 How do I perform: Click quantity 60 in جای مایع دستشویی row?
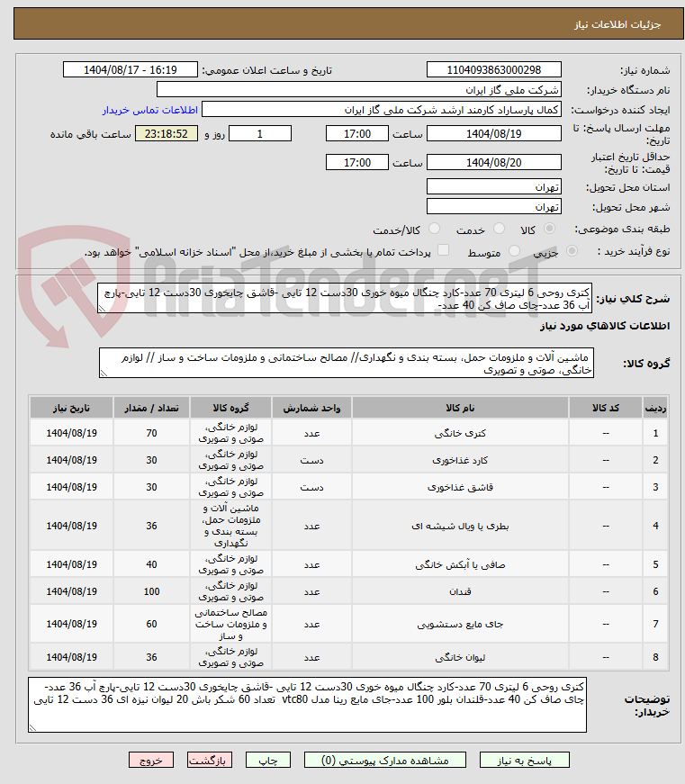151,624
